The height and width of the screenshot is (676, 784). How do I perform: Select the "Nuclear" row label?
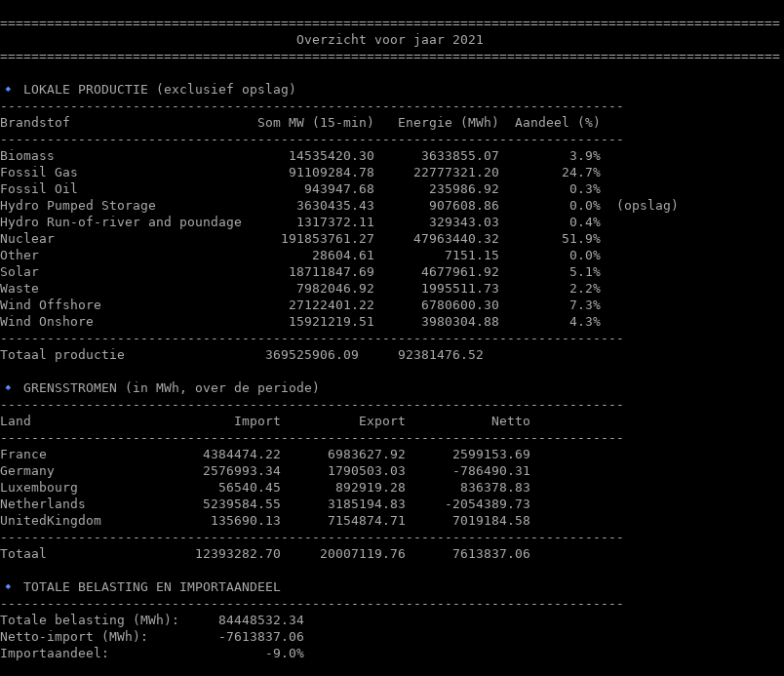coord(27,238)
